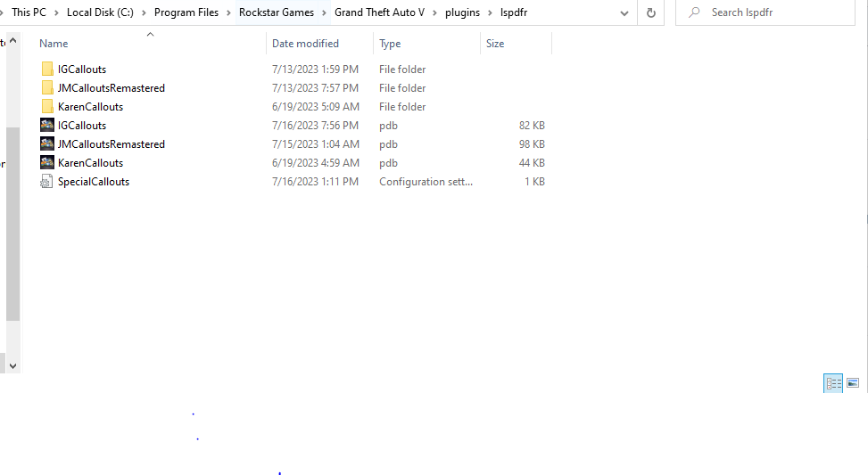
Task: Select KarenCallouts folder name text
Action: coord(90,107)
